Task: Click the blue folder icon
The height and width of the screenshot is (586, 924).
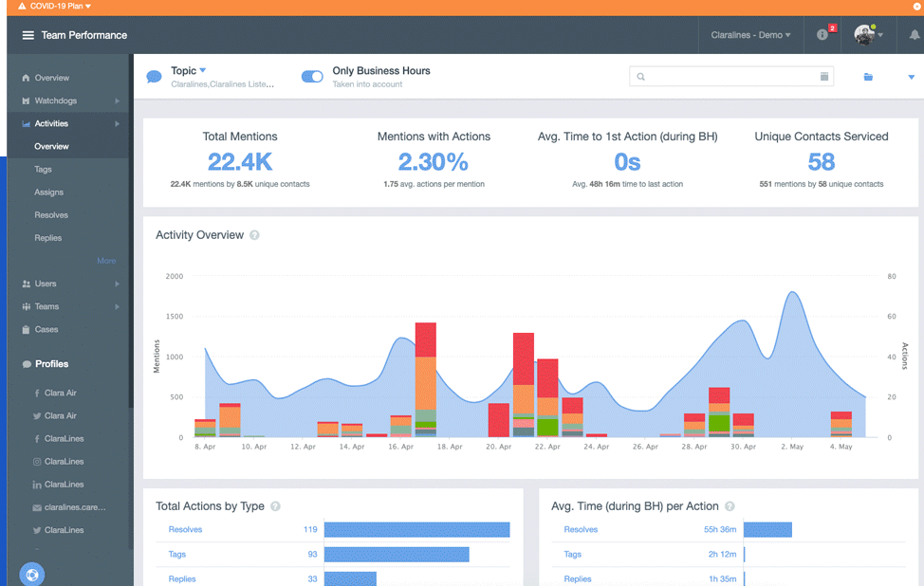Action: coord(868,77)
